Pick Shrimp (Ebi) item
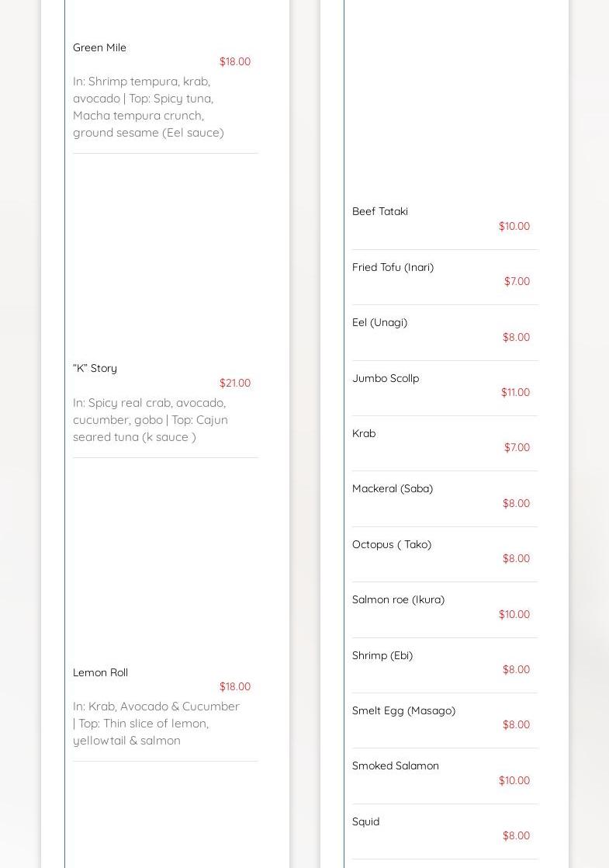The width and height of the screenshot is (609, 868). pyautogui.click(x=382, y=655)
